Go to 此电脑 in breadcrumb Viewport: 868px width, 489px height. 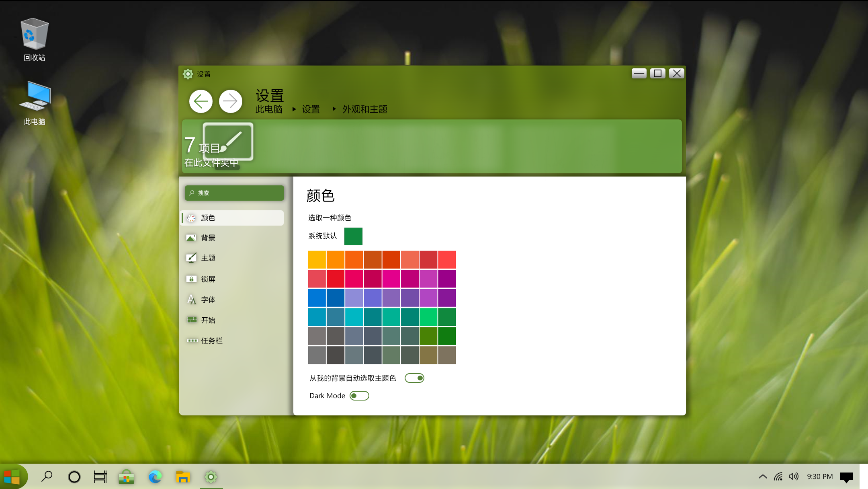269,109
